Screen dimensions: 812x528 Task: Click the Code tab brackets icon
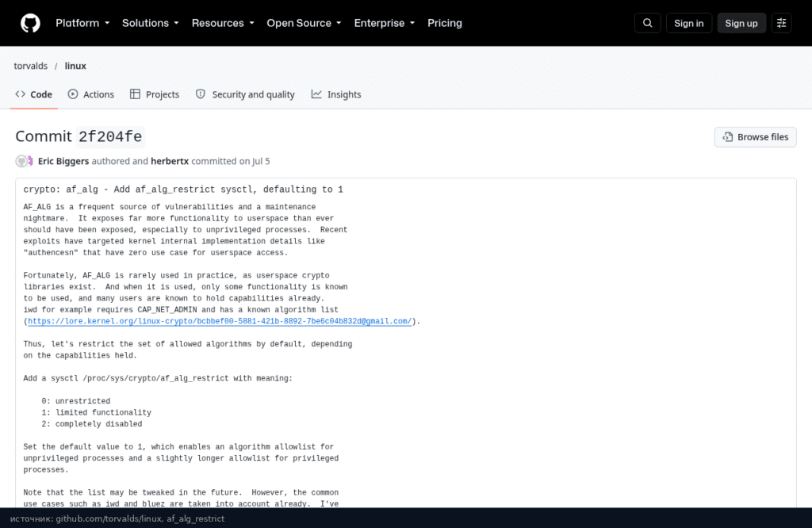coord(20,94)
